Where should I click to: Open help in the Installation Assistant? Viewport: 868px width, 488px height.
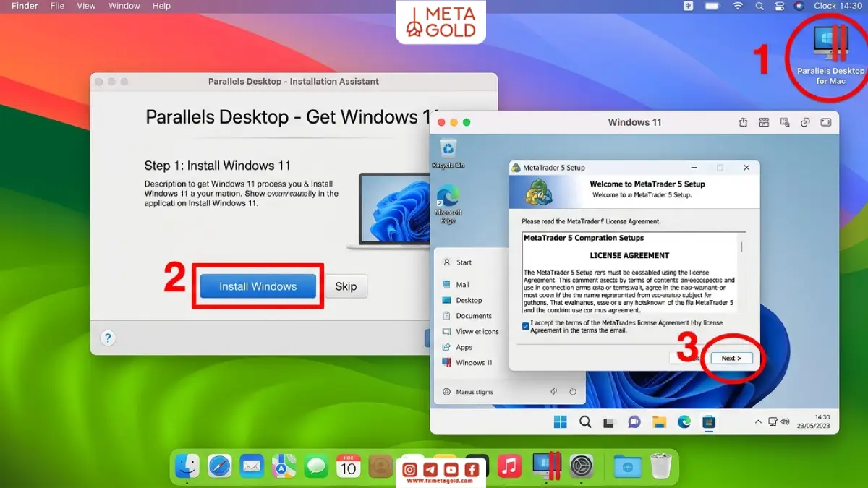pyautogui.click(x=108, y=338)
